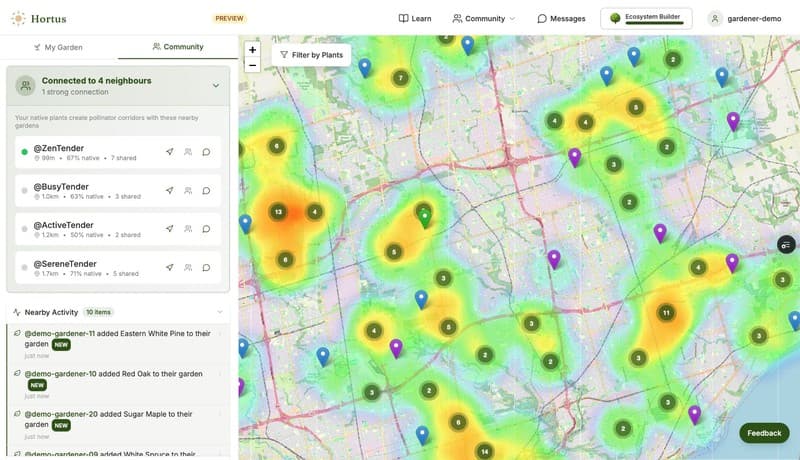Click the Feedback button

(x=764, y=433)
